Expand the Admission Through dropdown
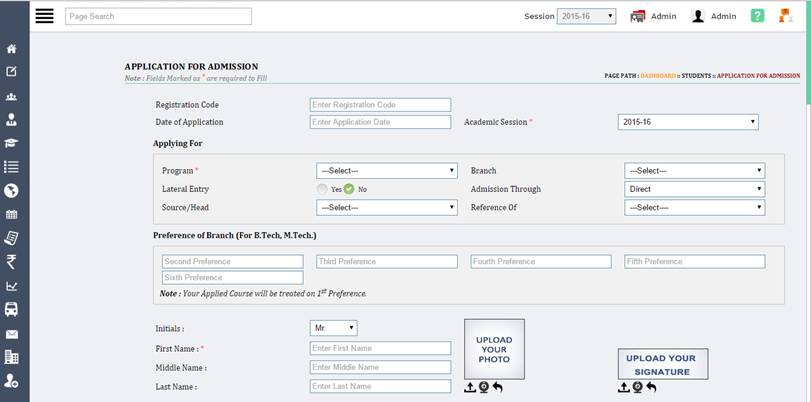 click(694, 189)
